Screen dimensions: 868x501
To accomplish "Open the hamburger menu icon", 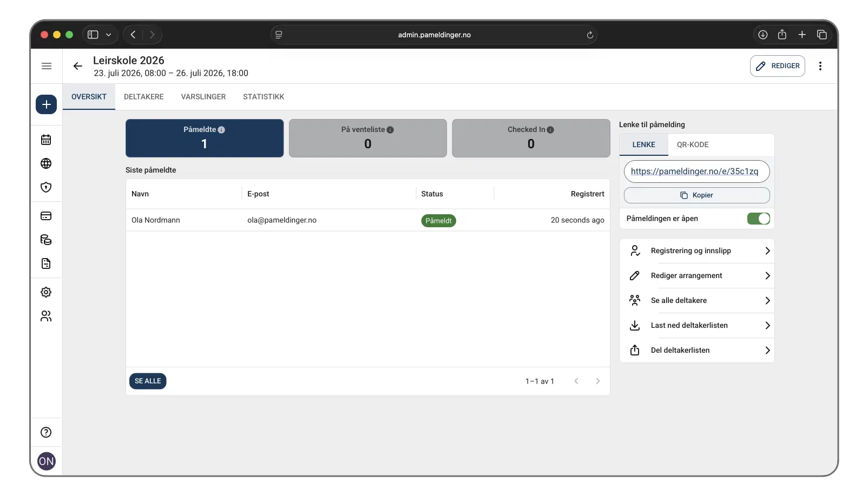I will (47, 66).
